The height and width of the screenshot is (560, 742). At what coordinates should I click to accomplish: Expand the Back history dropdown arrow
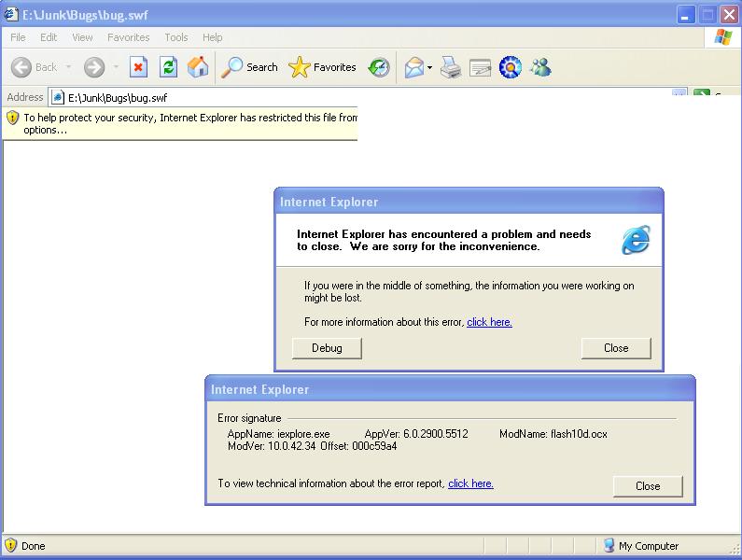69,67
